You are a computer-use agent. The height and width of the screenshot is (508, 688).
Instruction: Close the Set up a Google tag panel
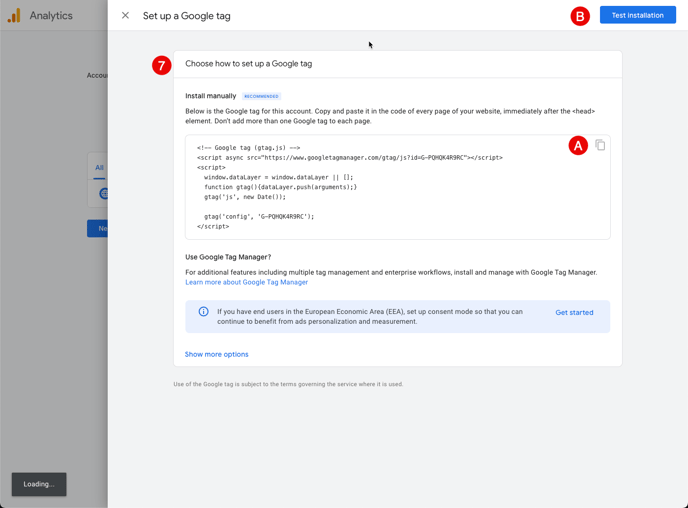[x=125, y=15]
